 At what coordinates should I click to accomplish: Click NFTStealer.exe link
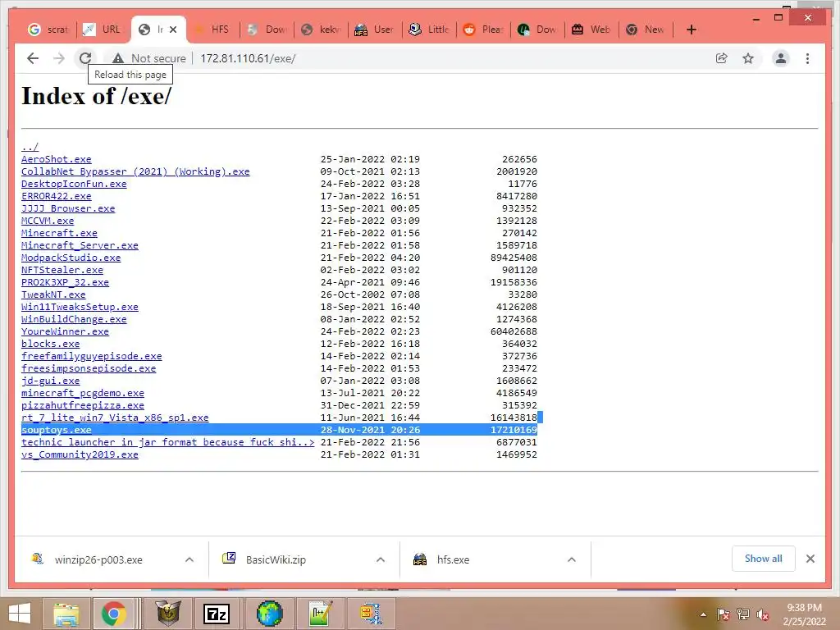pyautogui.click(x=62, y=270)
